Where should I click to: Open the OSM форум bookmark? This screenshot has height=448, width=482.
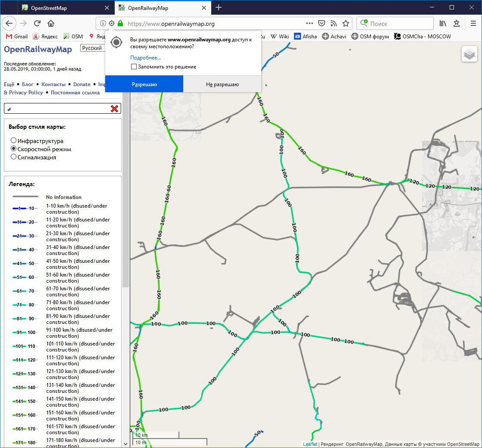point(370,36)
